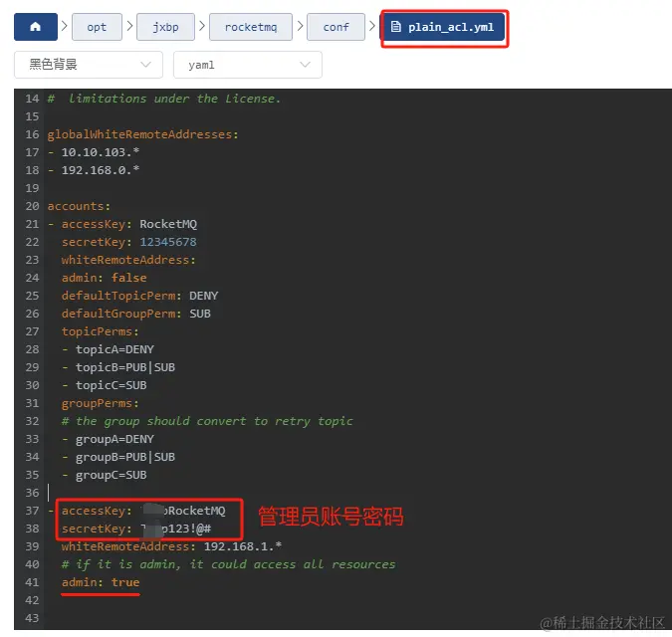Image resolution: width=672 pixels, height=637 pixels.
Task: Click the groupB=PUB|SUB entry
Action: click(125, 457)
